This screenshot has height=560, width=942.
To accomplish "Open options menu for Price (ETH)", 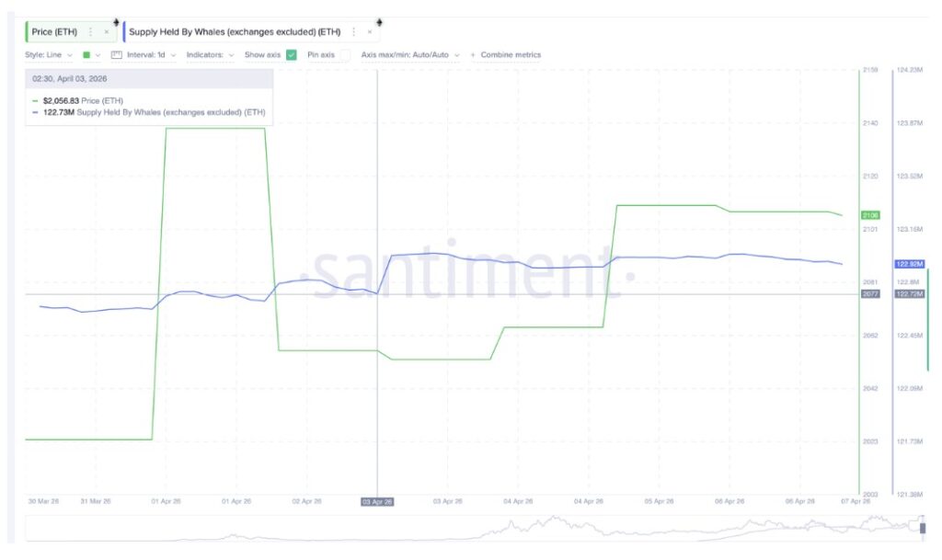I will (90, 32).
